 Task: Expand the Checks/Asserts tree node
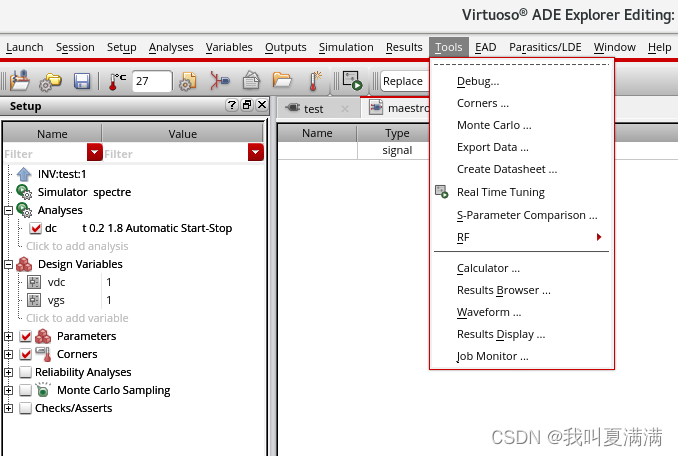point(8,408)
